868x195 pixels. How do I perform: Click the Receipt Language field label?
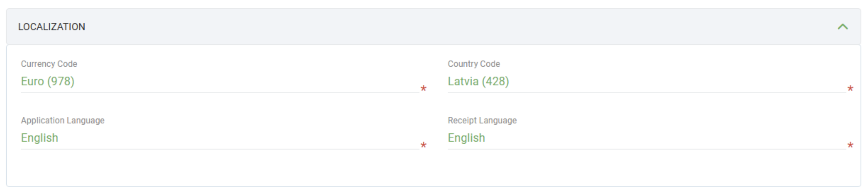pyautogui.click(x=482, y=121)
